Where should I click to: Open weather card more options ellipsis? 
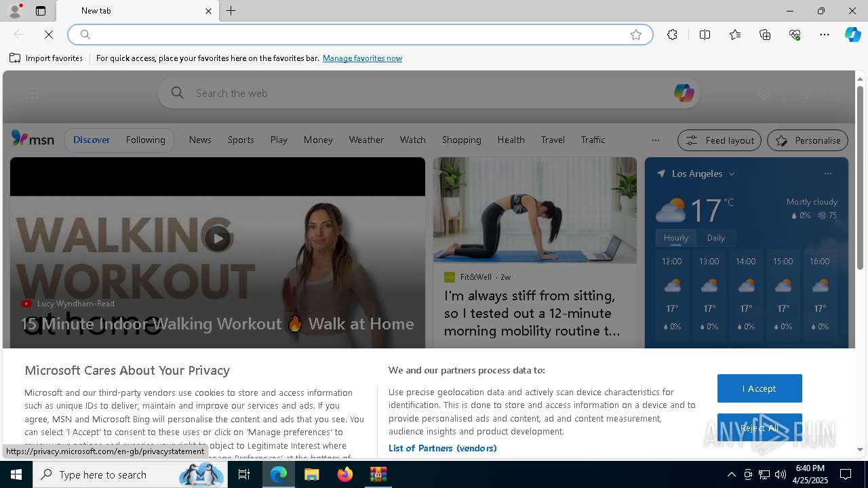[827, 174]
